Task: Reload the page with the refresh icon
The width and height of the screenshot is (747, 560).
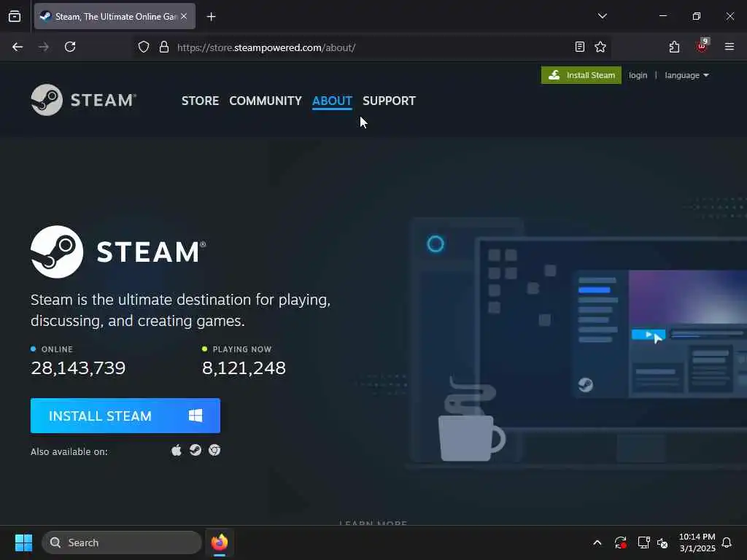Action: click(x=70, y=47)
